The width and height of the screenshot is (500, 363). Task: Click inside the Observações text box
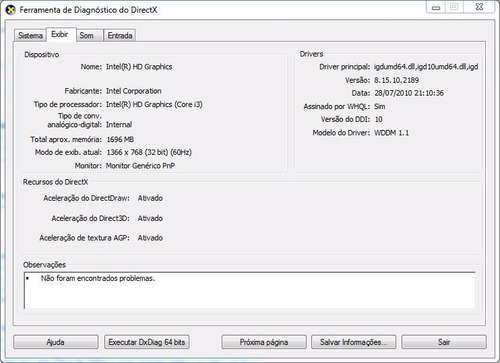point(250,290)
